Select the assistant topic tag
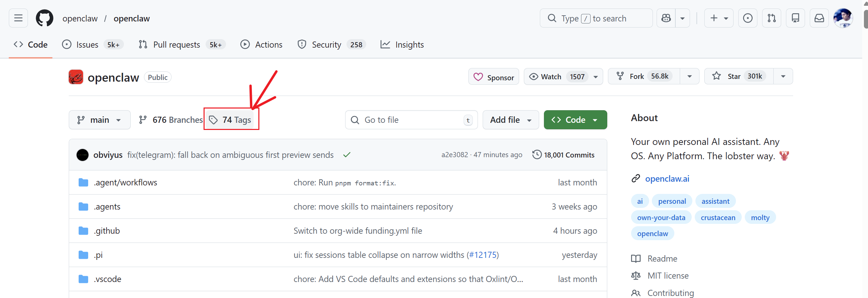Image resolution: width=868 pixels, height=298 pixels. click(716, 201)
